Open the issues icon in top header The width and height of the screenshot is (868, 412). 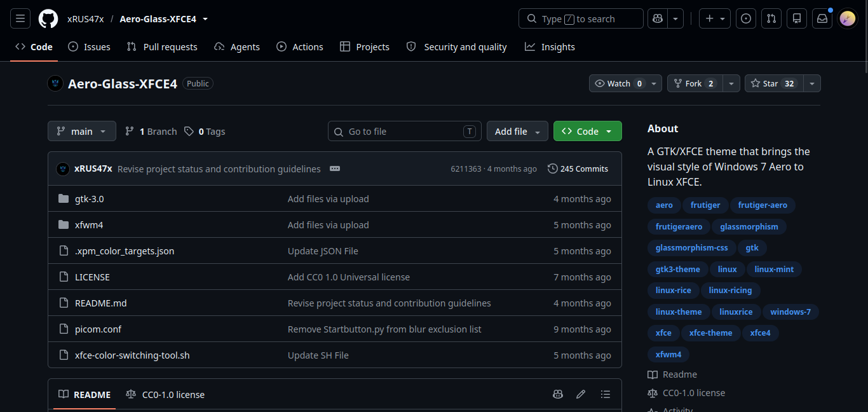tap(746, 19)
